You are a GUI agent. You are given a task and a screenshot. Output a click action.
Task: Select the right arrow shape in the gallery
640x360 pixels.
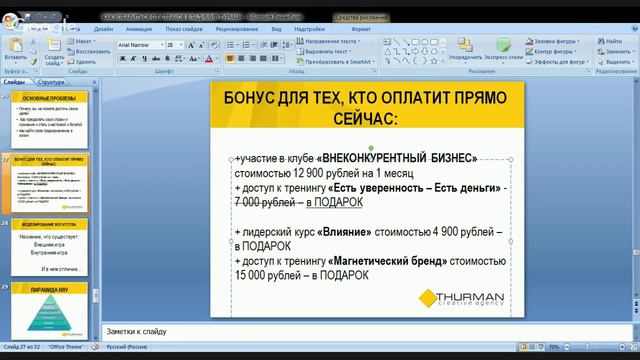(416, 52)
